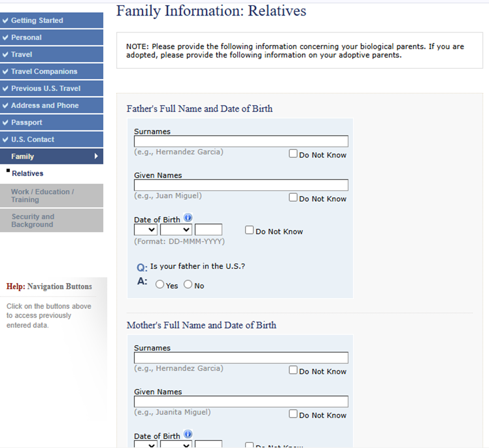Click the info icon beside Father's Date of Birth
489x448 pixels.
point(188,218)
